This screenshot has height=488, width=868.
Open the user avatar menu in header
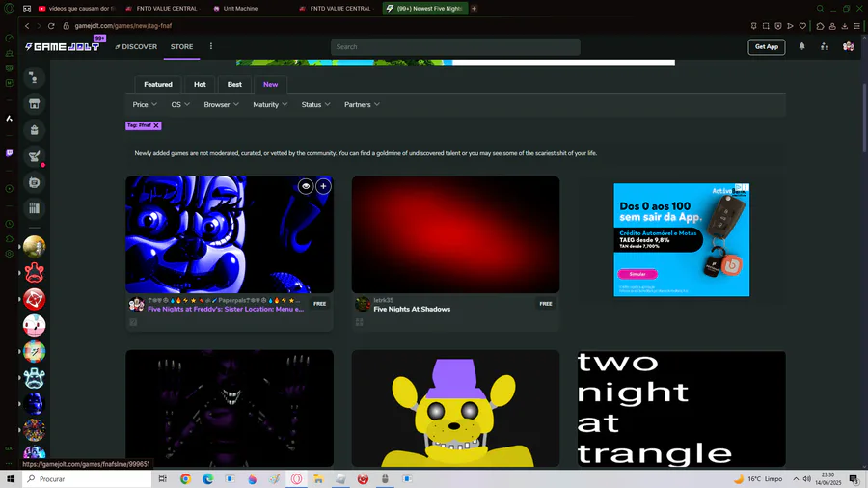tap(848, 46)
